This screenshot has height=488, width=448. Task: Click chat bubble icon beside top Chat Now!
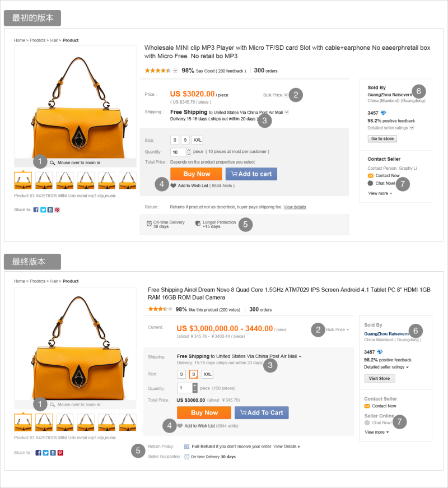pyautogui.click(x=370, y=183)
